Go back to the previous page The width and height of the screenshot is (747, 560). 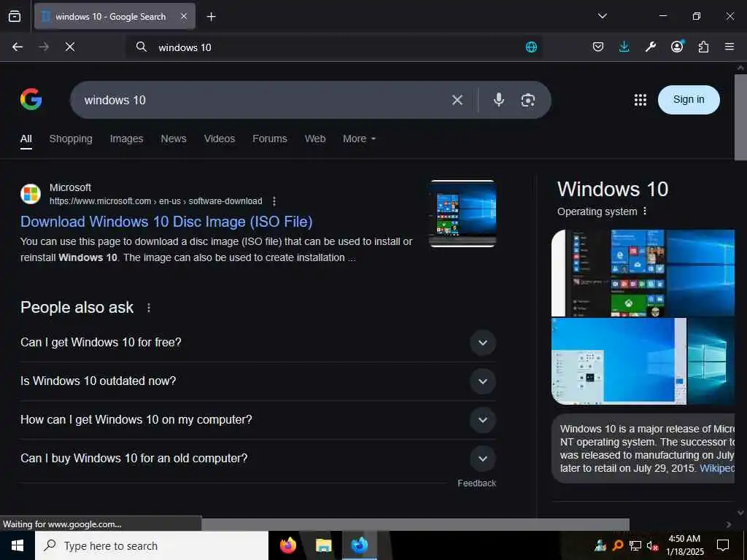tap(18, 47)
